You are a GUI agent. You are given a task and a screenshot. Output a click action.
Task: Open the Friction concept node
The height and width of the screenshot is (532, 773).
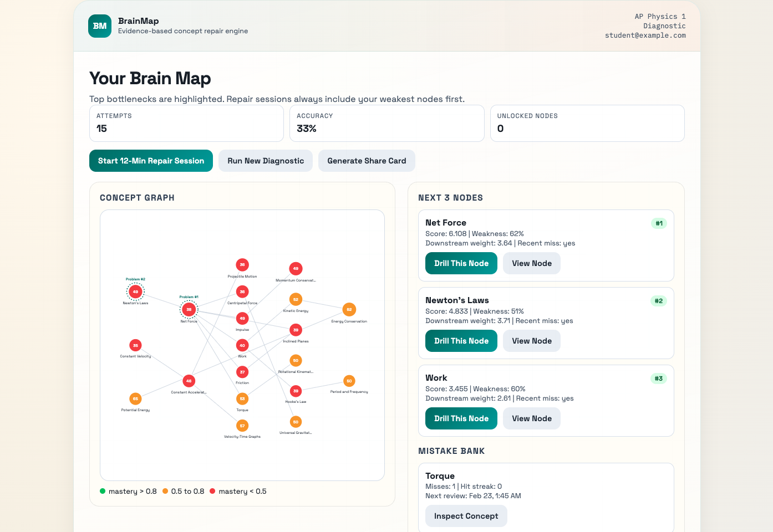pos(242,371)
